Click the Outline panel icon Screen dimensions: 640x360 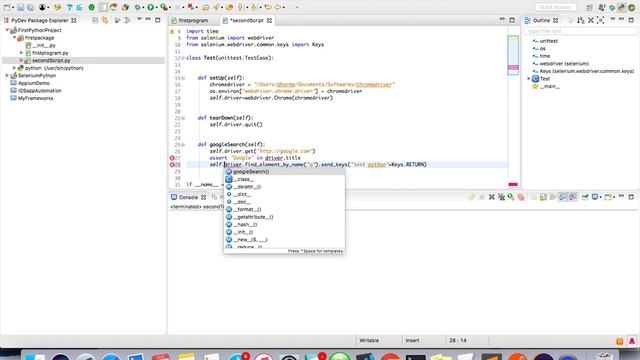528,20
